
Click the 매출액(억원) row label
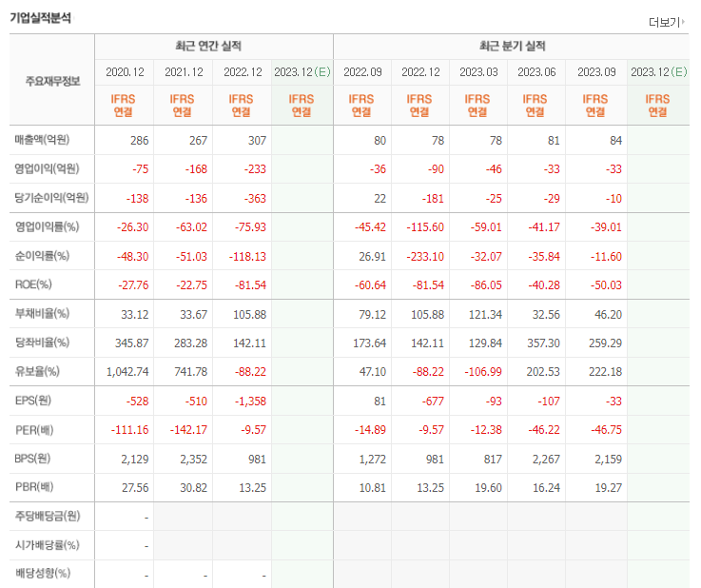pos(42,140)
